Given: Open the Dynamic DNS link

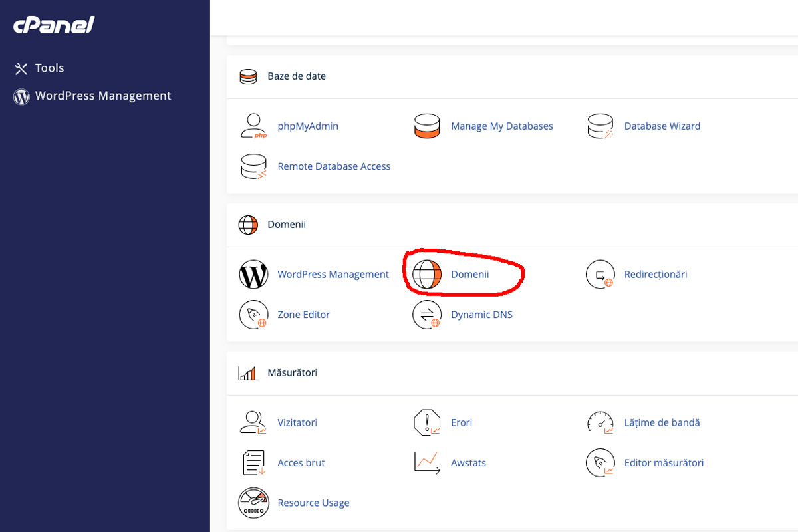Looking at the screenshot, I should point(481,315).
